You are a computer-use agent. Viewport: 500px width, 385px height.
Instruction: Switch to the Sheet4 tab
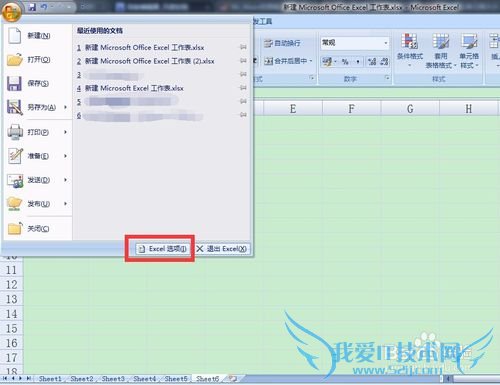144,379
